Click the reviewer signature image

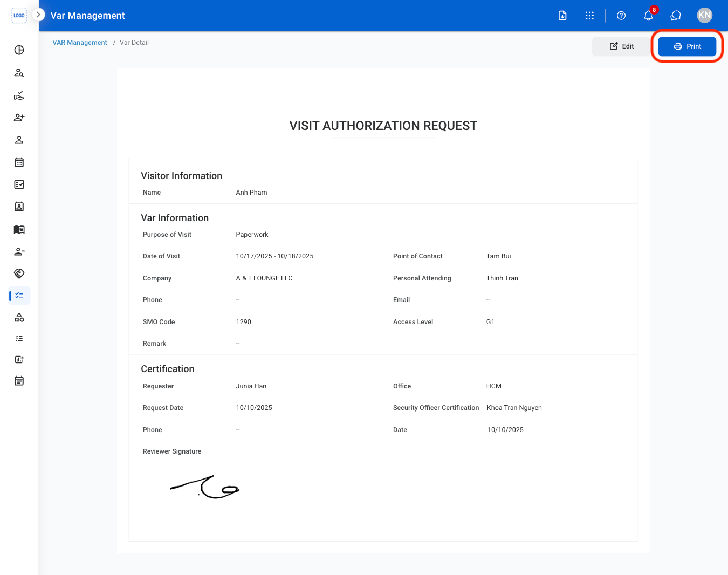(x=204, y=487)
